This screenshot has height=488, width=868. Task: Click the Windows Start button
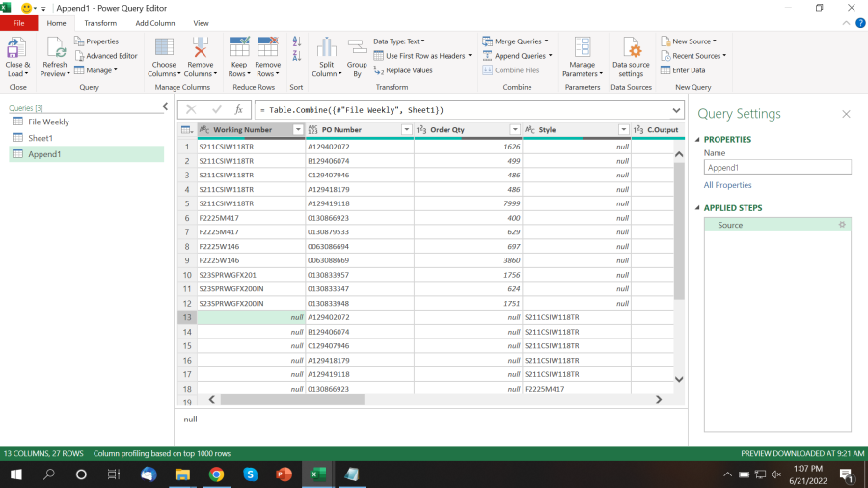click(x=16, y=474)
